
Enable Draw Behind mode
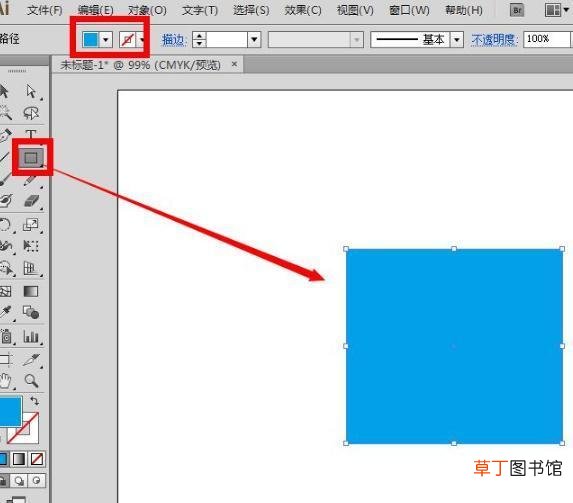tap(19, 481)
